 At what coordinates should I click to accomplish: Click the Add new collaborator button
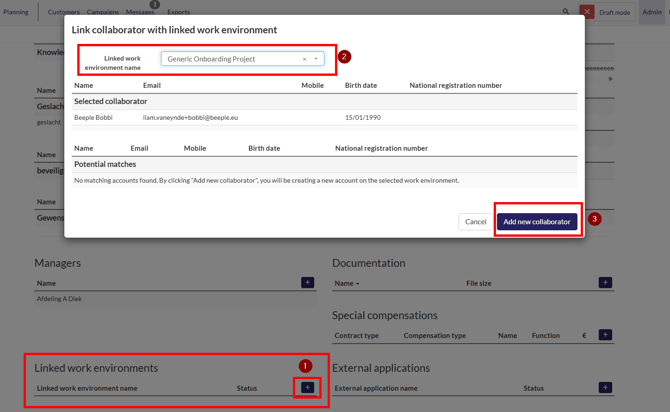[537, 222]
